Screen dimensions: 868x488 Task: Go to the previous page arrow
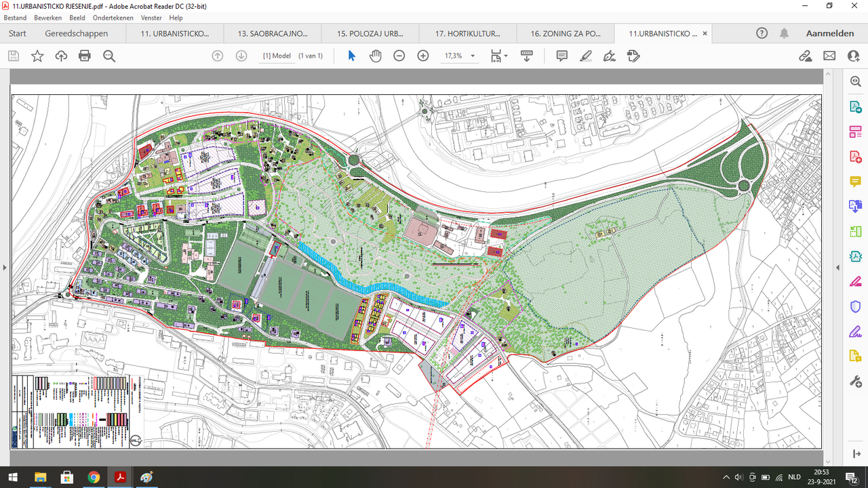[x=218, y=56]
